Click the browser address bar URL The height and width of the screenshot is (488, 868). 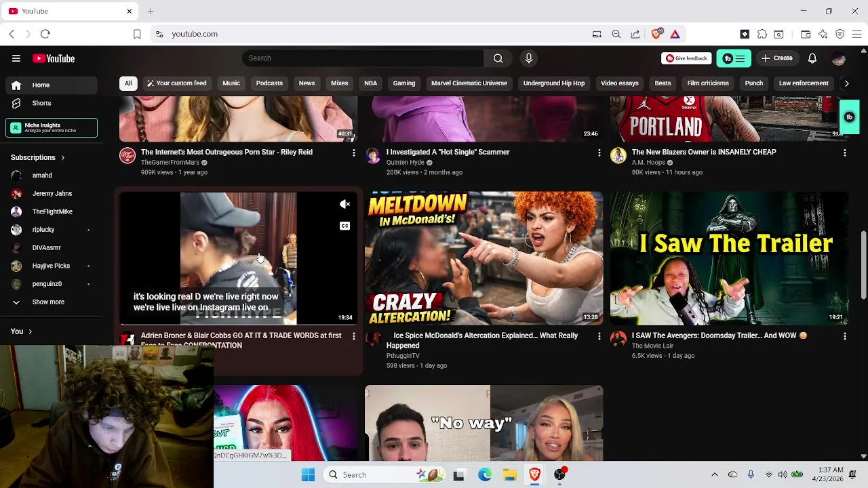pyautogui.click(x=195, y=34)
